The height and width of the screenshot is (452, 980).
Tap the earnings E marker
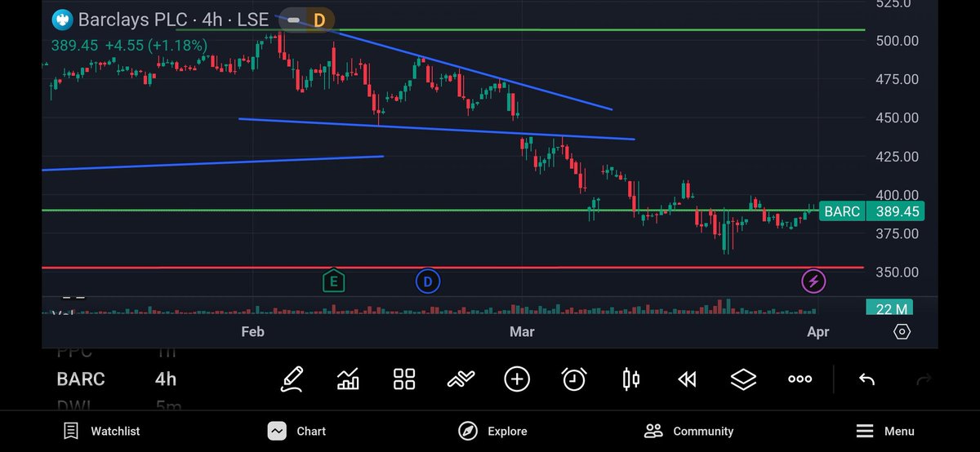click(x=333, y=281)
